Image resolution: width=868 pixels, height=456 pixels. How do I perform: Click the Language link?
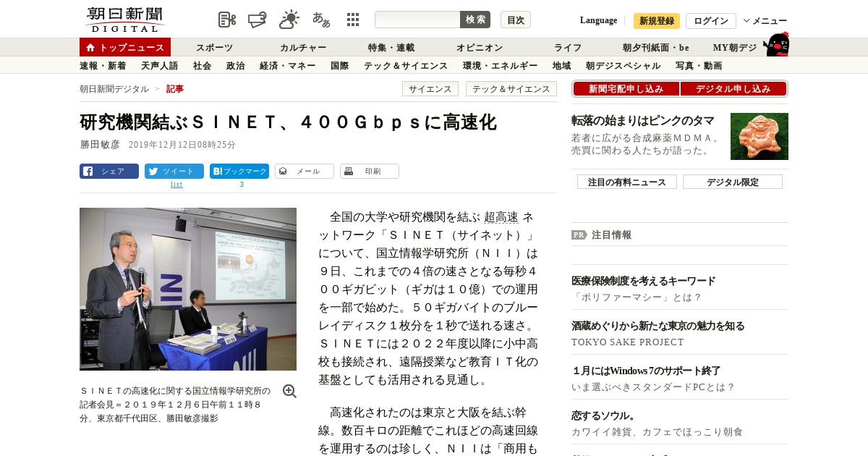click(x=598, y=20)
